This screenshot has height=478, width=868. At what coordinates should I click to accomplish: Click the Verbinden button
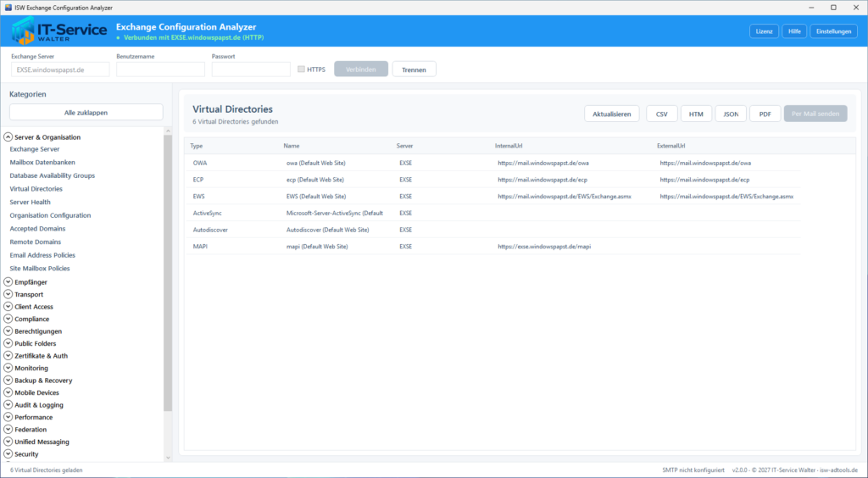[x=361, y=69]
